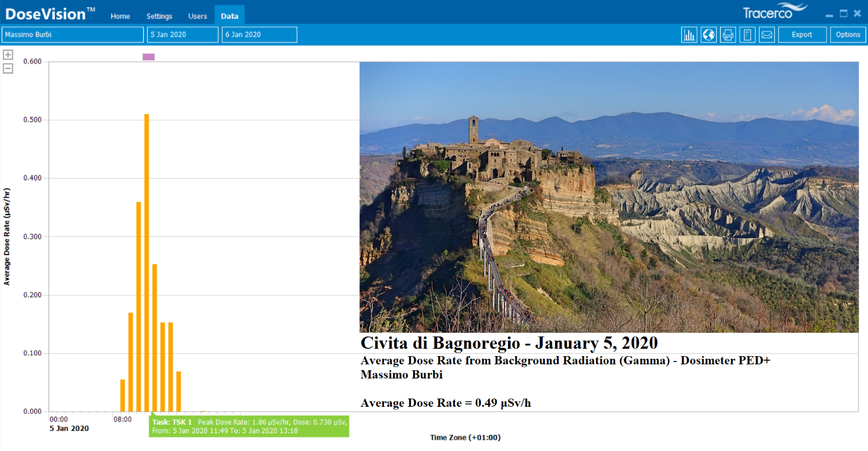Open the 5 Jan 2020 start date picker
This screenshot has height=451, width=868.
[183, 35]
